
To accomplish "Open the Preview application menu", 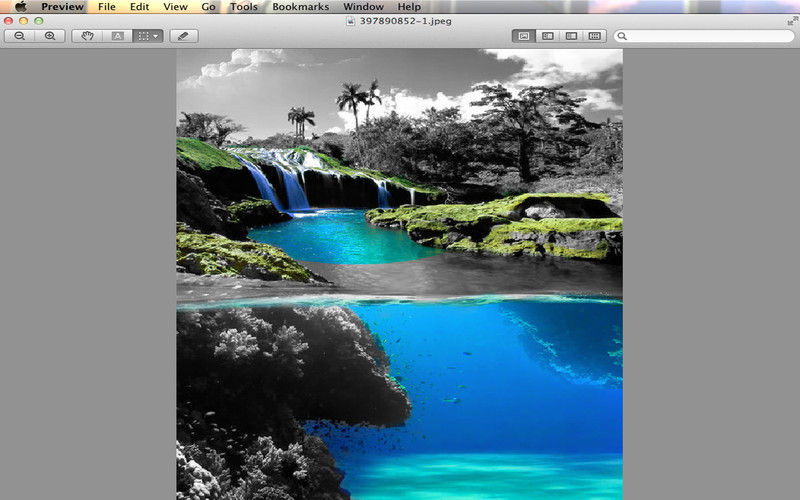I will point(62,7).
